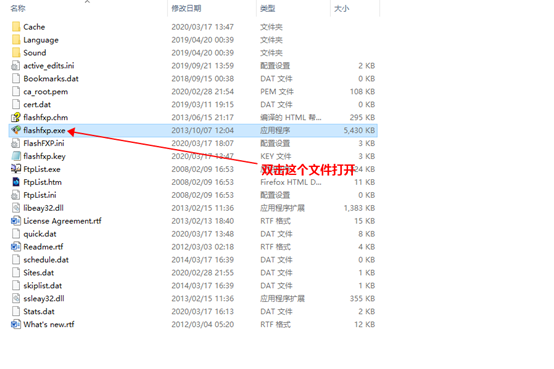Click the skiplist.dat file icon

click(16, 285)
